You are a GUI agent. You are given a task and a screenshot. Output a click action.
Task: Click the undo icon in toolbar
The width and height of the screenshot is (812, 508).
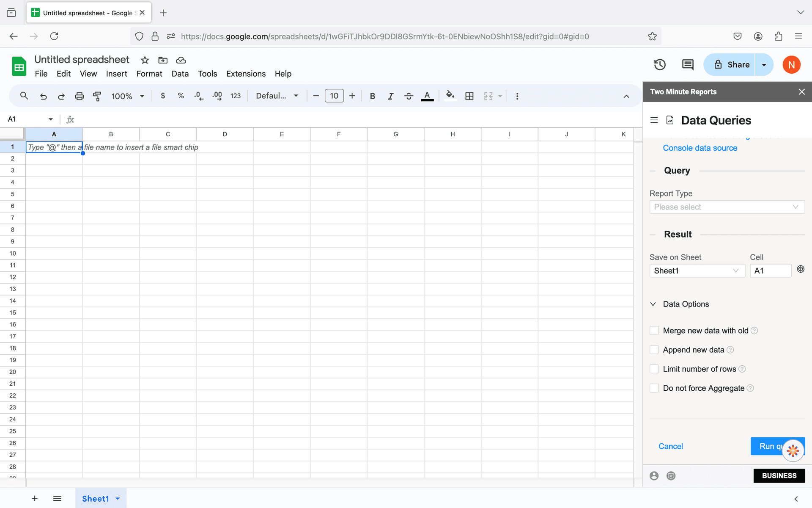coord(44,96)
